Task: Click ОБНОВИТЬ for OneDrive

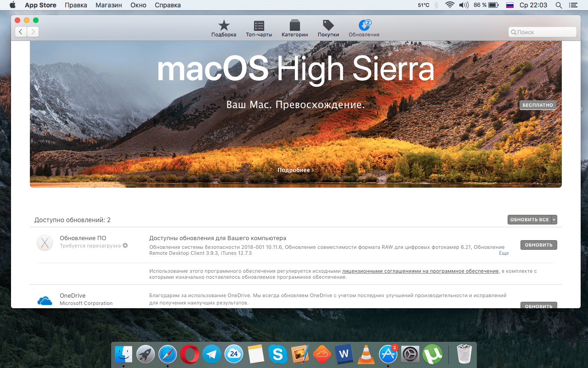Action: (x=538, y=305)
